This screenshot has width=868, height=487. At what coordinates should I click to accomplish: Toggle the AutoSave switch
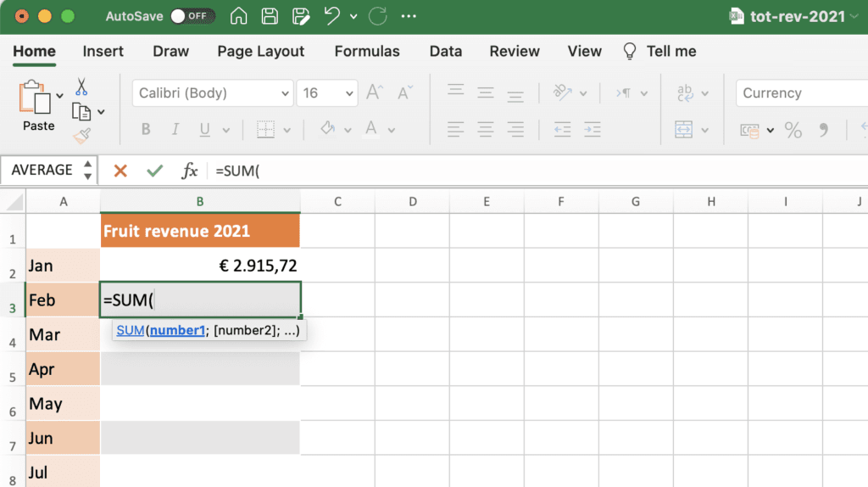click(192, 16)
